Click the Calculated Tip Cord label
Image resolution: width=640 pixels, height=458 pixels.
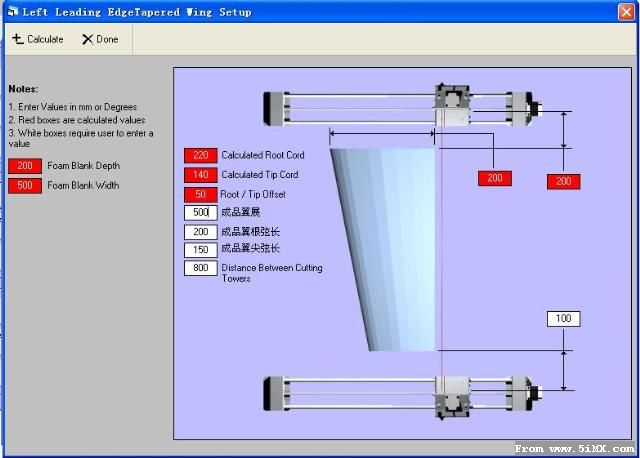[x=260, y=175]
